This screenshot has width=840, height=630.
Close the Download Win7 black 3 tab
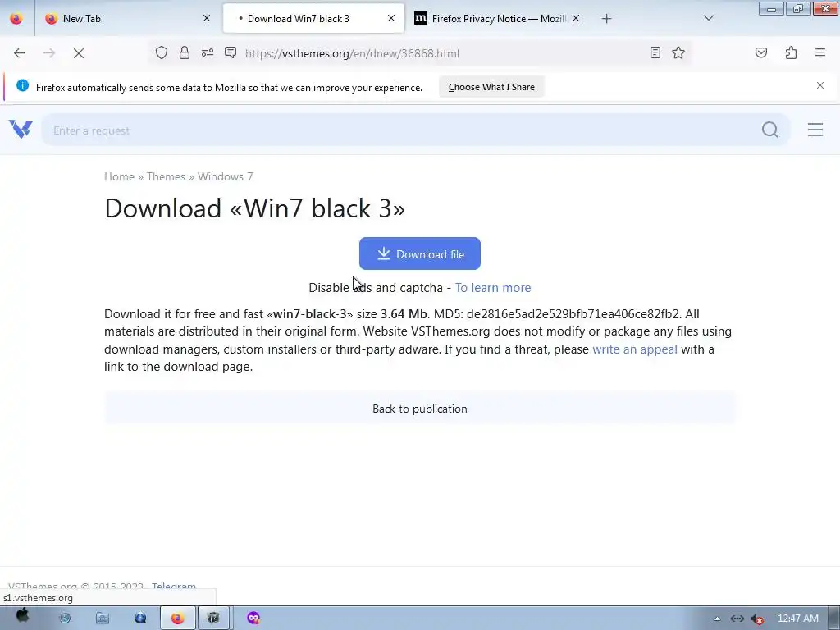[391, 18]
